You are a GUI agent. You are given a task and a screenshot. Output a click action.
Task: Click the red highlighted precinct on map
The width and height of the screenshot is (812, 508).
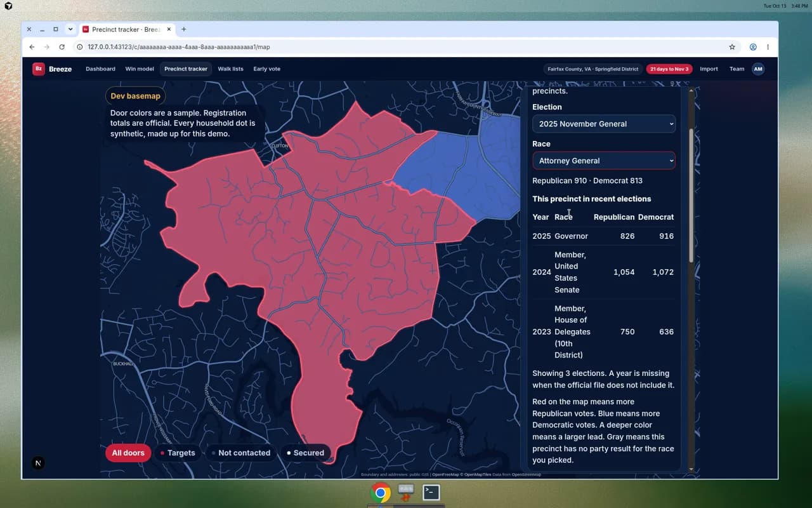pos(304,254)
